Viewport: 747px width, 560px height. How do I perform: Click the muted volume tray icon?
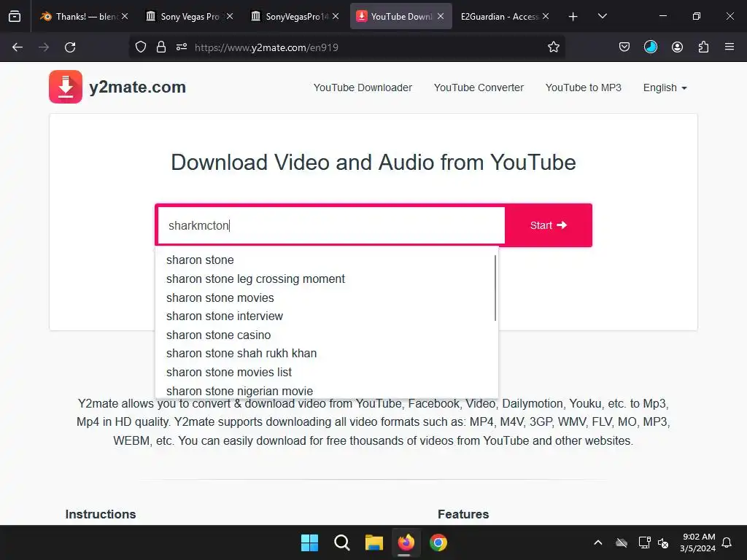coord(662,542)
